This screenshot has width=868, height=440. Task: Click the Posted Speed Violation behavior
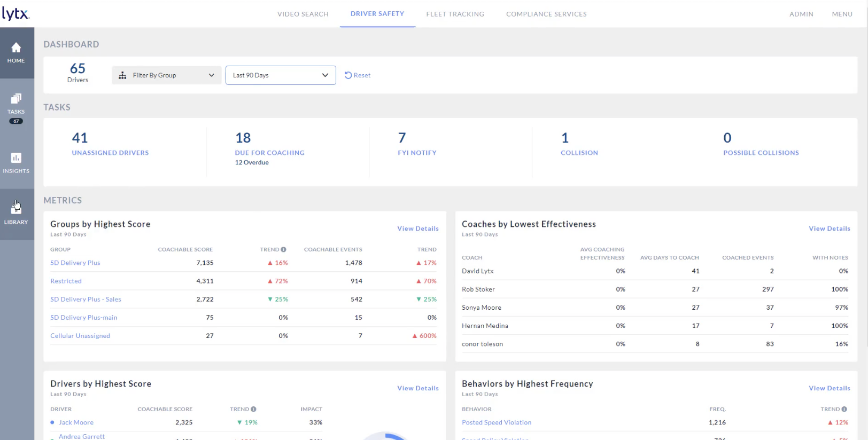[497, 422]
